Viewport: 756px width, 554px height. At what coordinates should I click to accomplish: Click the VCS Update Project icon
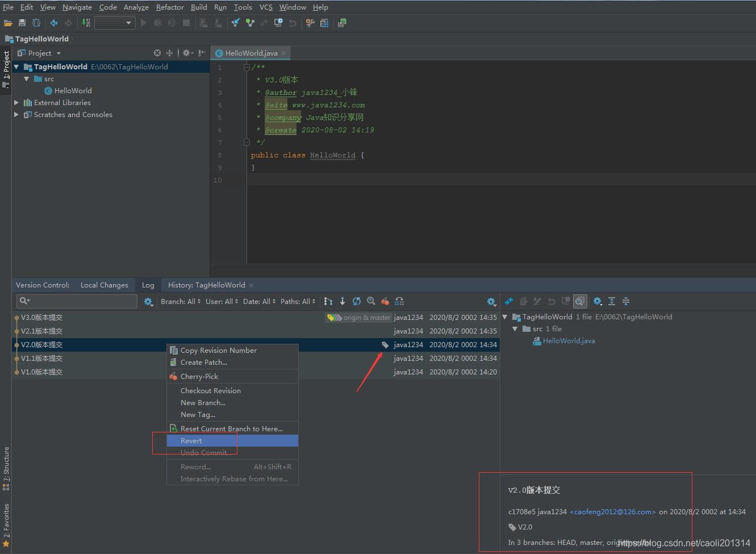[236, 23]
